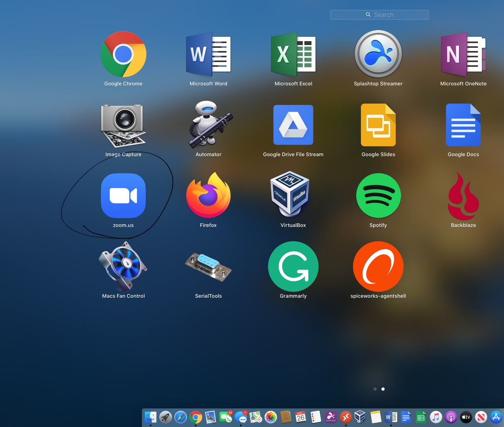Open the red Remote Desktop icon in the Dock
504x427 pixels.
[346, 417]
